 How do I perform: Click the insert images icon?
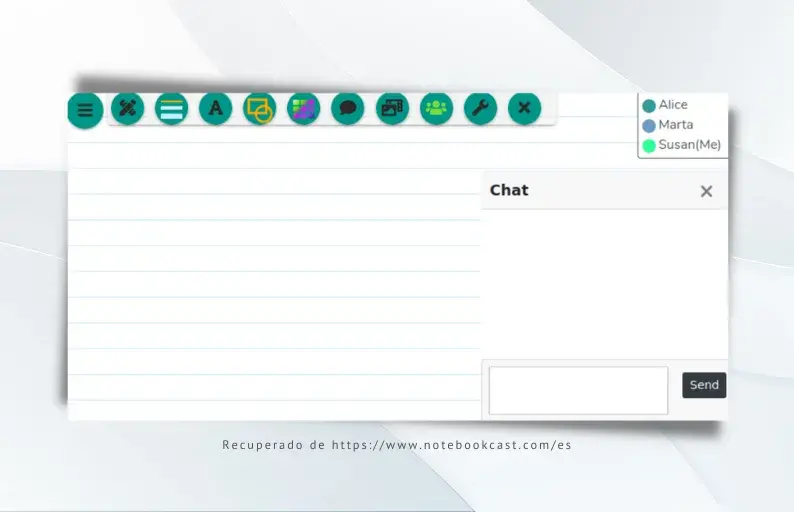point(392,108)
